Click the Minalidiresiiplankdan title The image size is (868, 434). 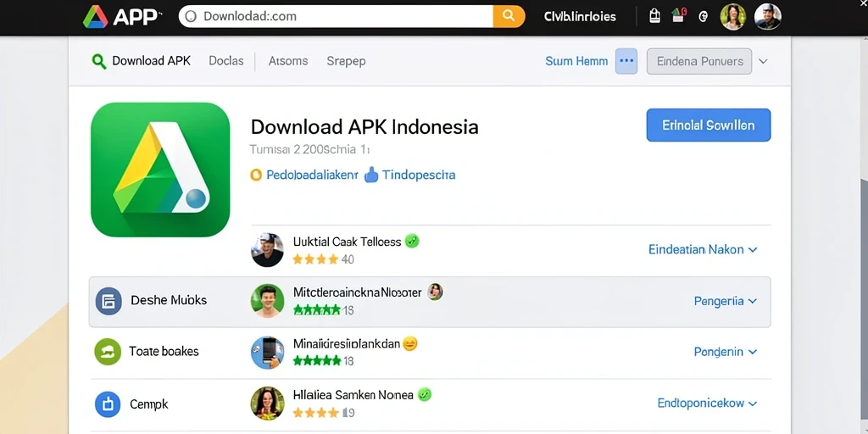pos(347,344)
